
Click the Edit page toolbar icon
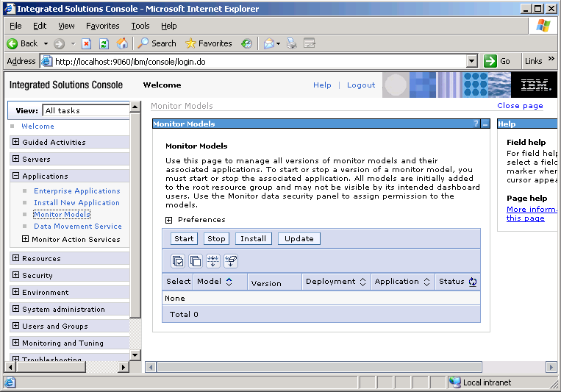309,43
